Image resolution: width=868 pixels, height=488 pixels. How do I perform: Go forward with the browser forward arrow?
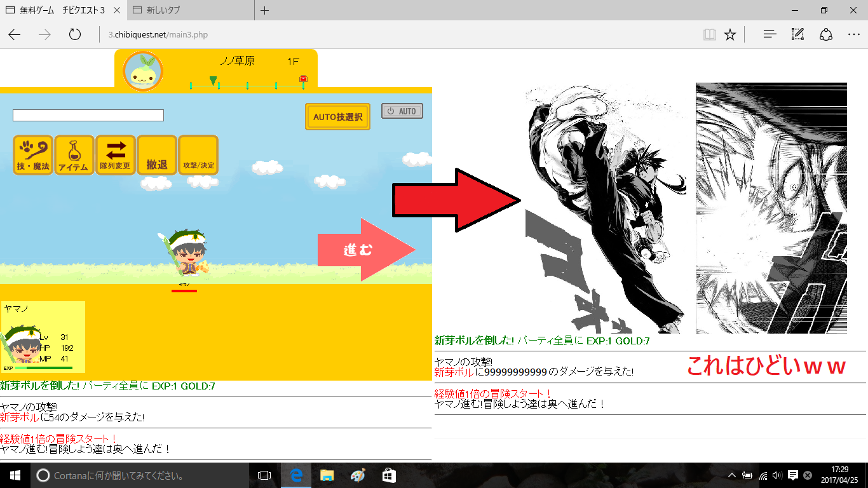tap(44, 34)
